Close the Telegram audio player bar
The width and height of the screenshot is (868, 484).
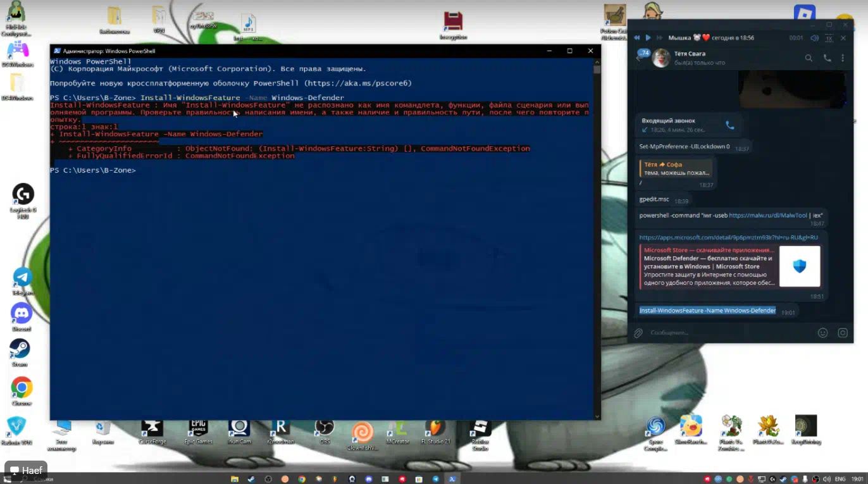point(843,38)
